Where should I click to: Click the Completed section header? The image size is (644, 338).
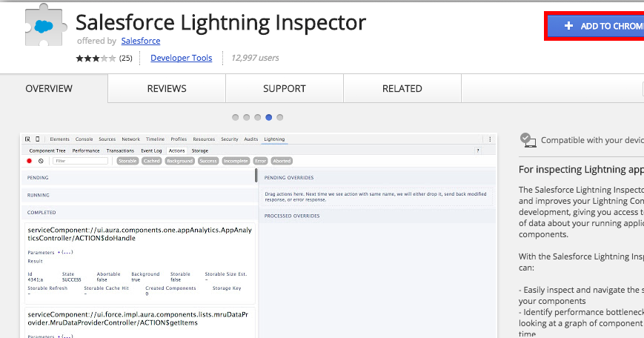click(139, 212)
